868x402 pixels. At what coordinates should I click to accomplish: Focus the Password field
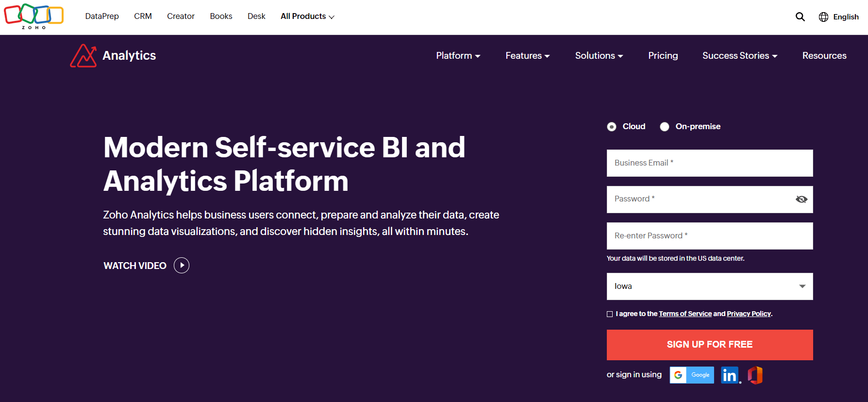click(710, 200)
